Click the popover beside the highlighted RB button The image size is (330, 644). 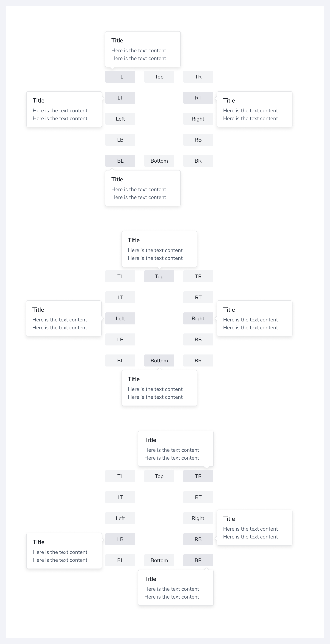pyautogui.click(x=254, y=528)
